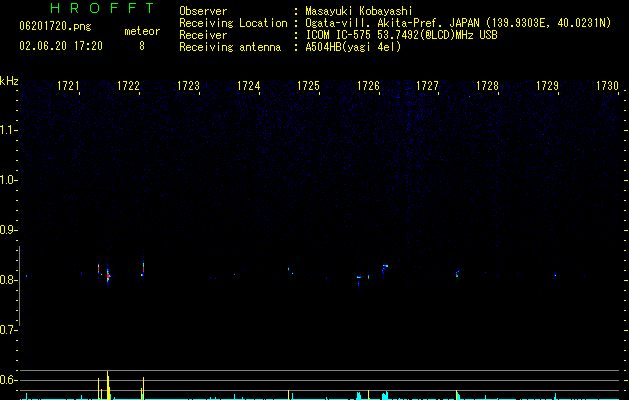Click the 0.6 kHz axis label
Image resolution: width=629 pixels, height=400 pixels.
pos(9,380)
